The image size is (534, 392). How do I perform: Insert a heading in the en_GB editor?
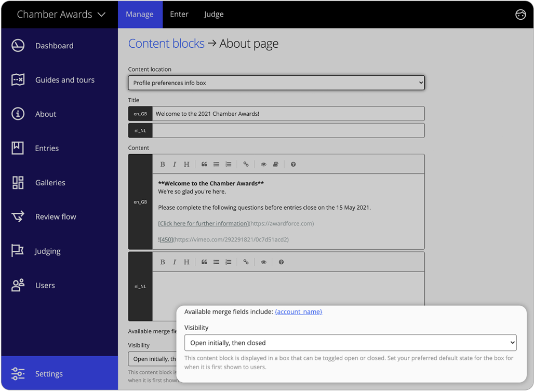(186, 164)
